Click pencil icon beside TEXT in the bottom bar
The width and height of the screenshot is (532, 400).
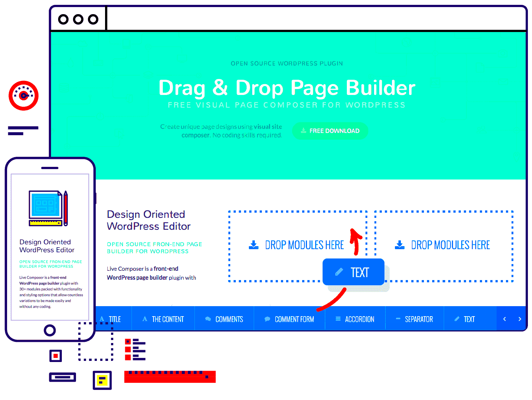(457, 319)
